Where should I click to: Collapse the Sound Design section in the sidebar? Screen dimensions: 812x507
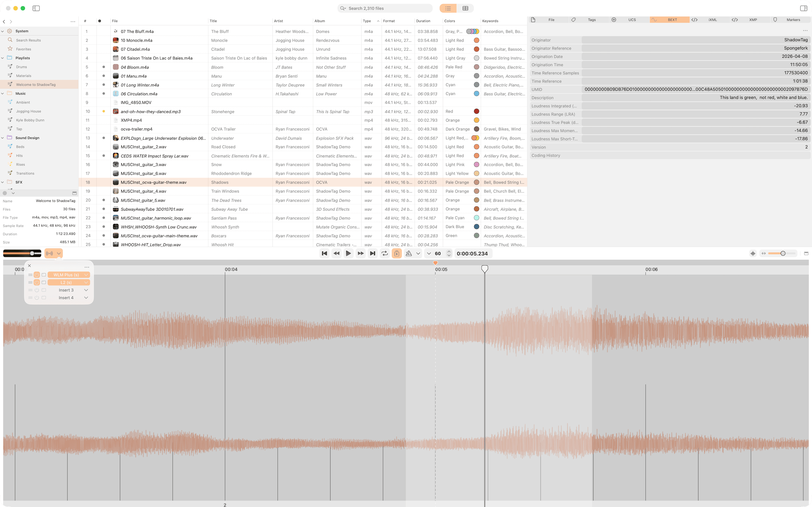(x=3, y=137)
